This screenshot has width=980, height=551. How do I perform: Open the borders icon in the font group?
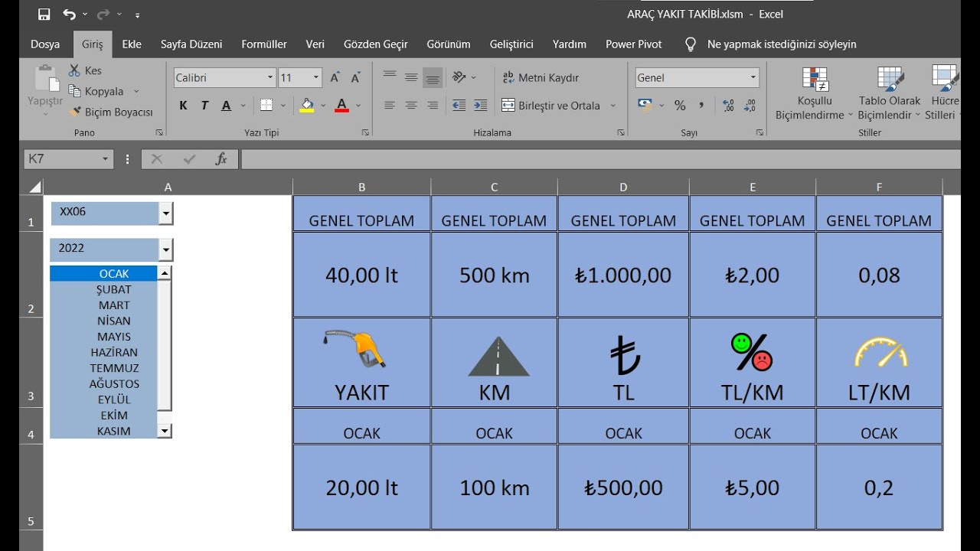coord(266,106)
